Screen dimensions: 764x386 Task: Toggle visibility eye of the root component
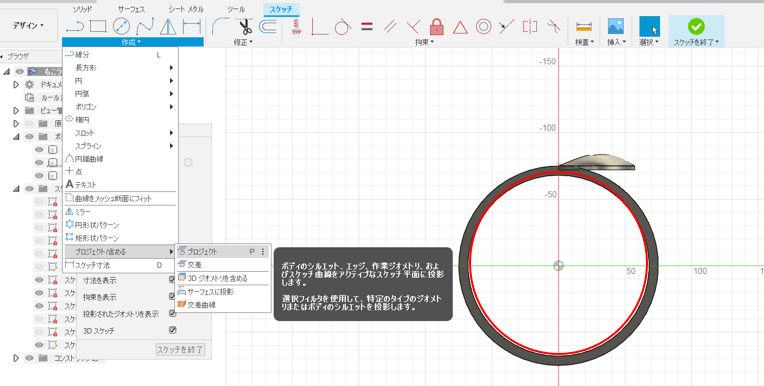pyautogui.click(x=19, y=72)
